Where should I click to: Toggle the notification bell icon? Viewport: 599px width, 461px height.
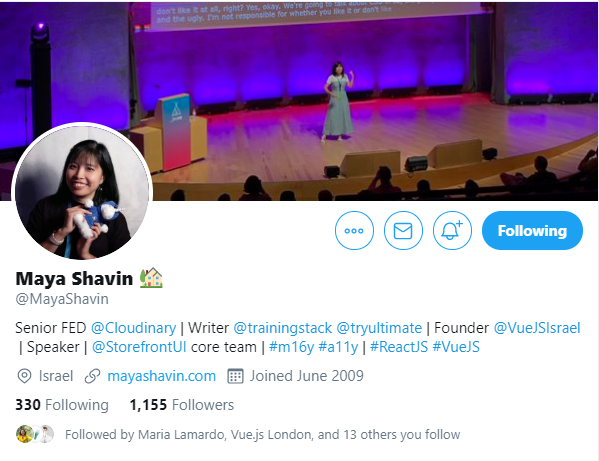coord(452,230)
